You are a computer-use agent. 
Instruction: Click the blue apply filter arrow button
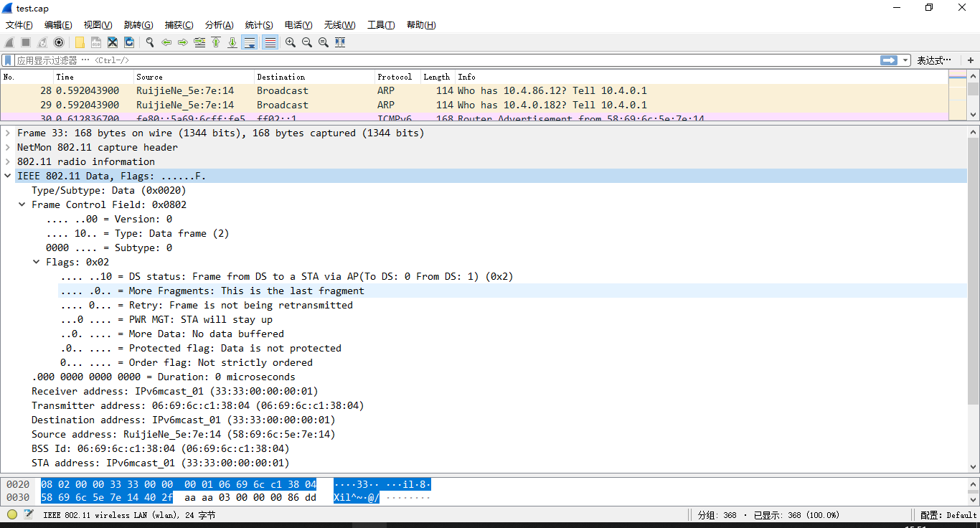(890, 60)
